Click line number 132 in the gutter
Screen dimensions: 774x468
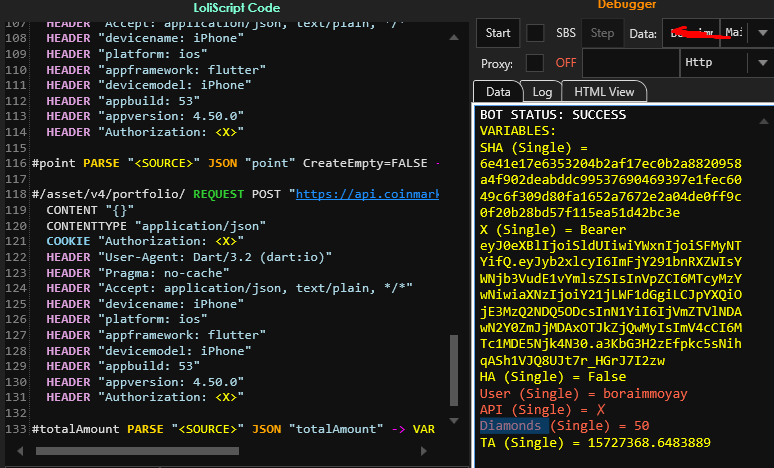tap(15, 413)
